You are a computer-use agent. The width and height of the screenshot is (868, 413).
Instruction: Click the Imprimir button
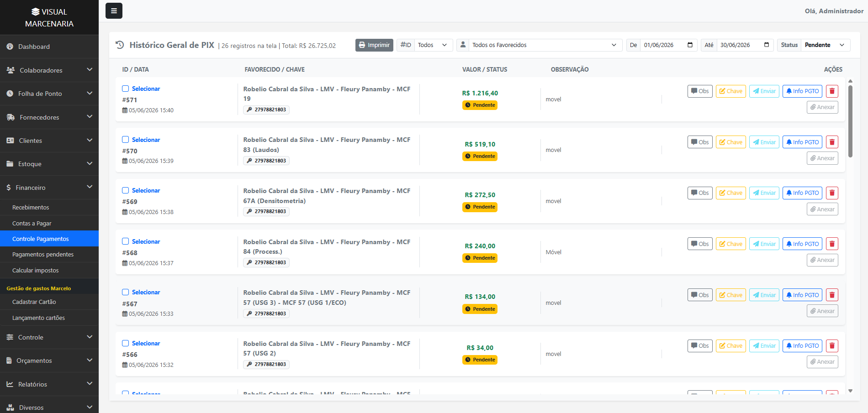pos(374,45)
